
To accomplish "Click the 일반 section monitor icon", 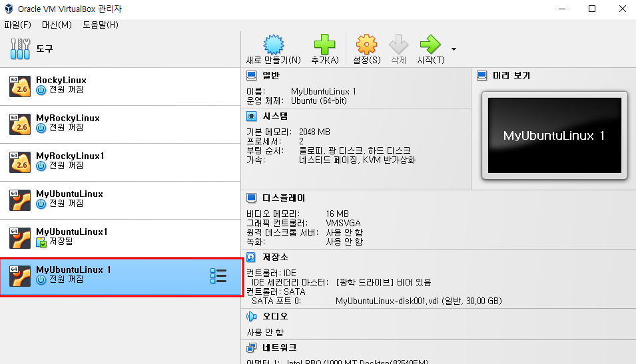I will pyautogui.click(x=252, y=75).
